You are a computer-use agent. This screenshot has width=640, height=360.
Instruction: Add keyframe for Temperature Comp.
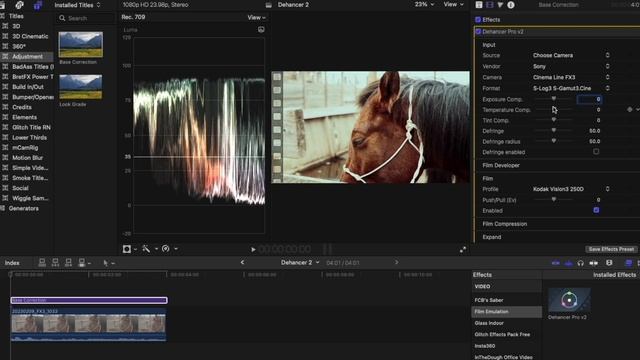[629, 109]
